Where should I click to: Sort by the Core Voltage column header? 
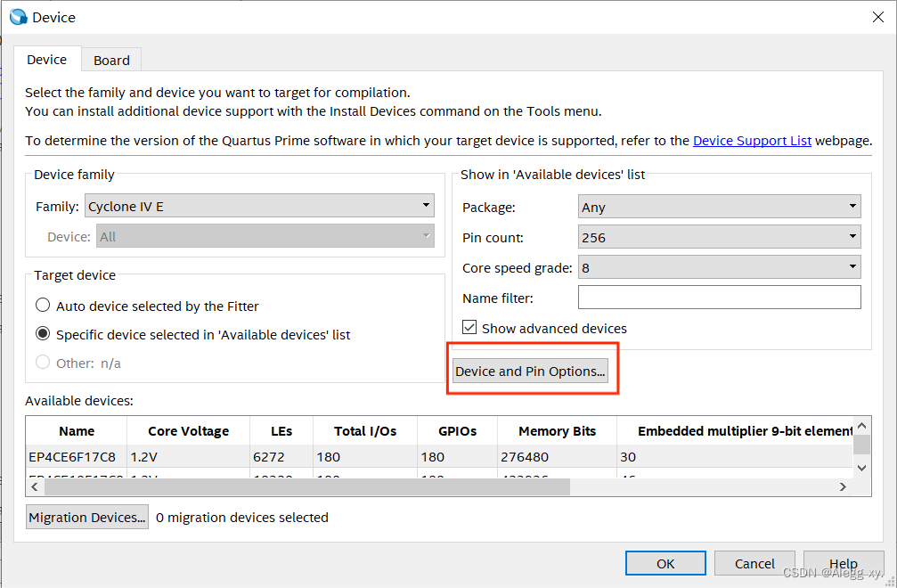click(188, 431)
